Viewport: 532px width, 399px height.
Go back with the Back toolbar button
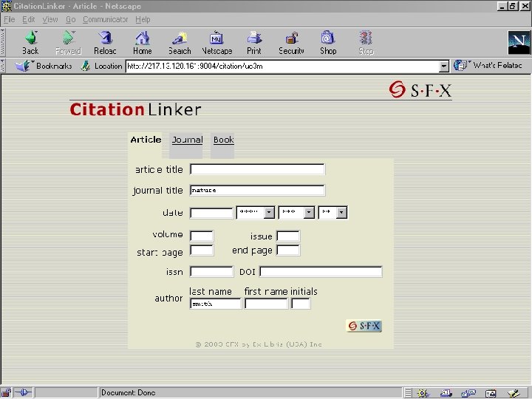point(30,43)
